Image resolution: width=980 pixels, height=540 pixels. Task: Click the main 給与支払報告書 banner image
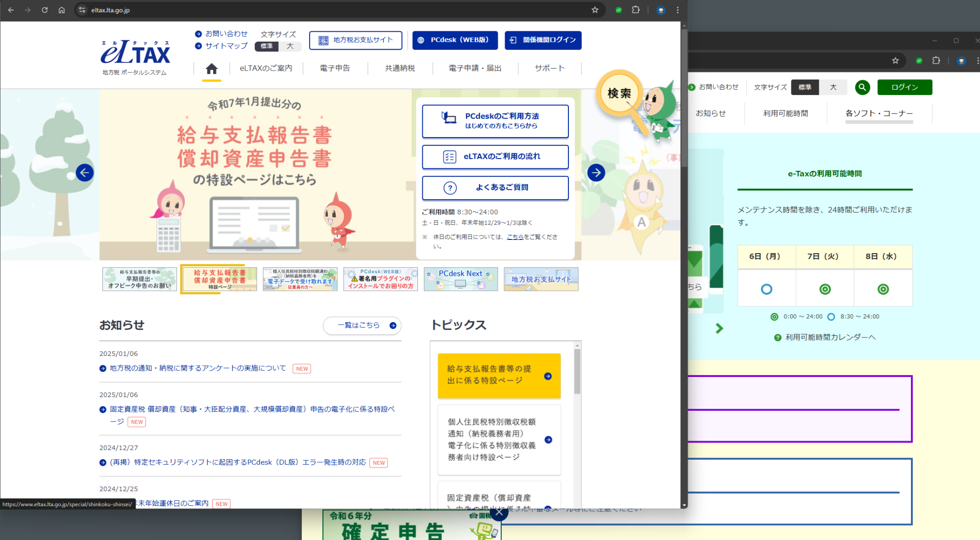[x=255, y=175]
